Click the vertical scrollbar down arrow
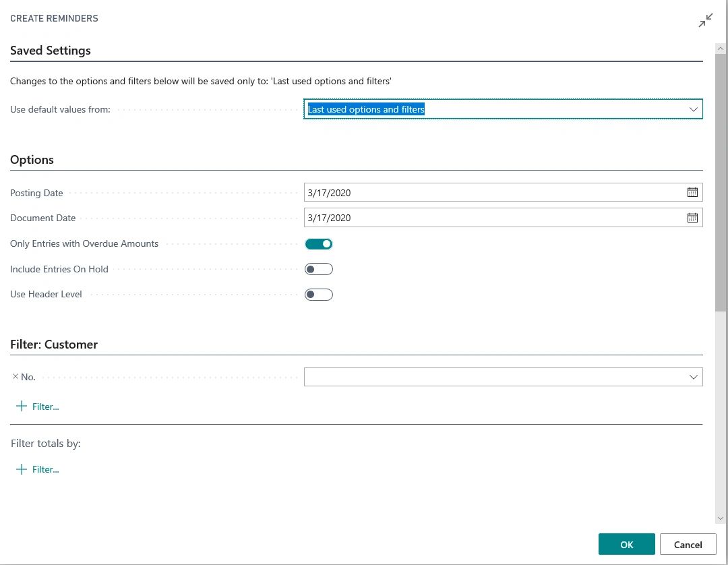 (x=721, y=518)
